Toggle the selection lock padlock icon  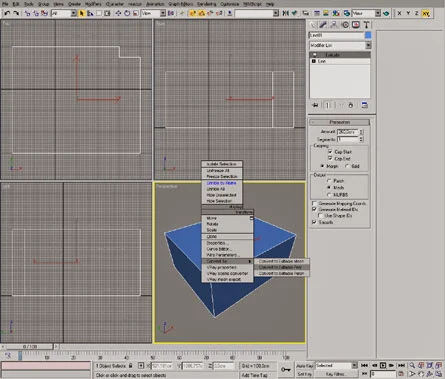[x=131, y=366]
